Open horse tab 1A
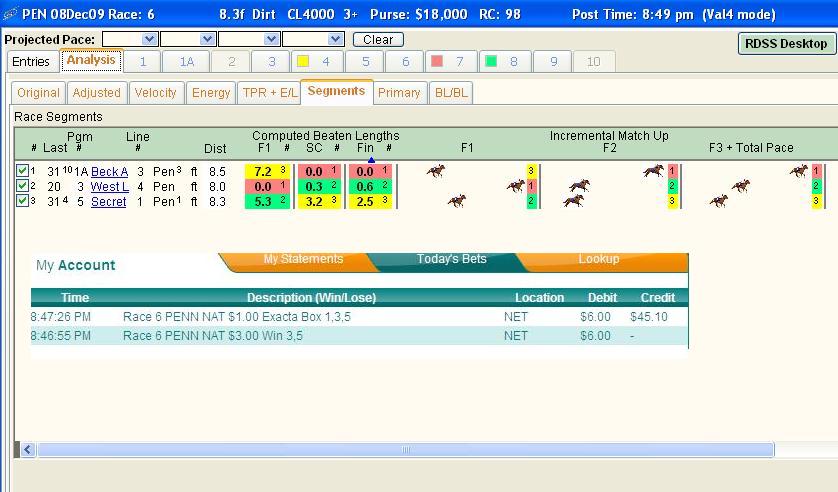 (x=187, y=61)
